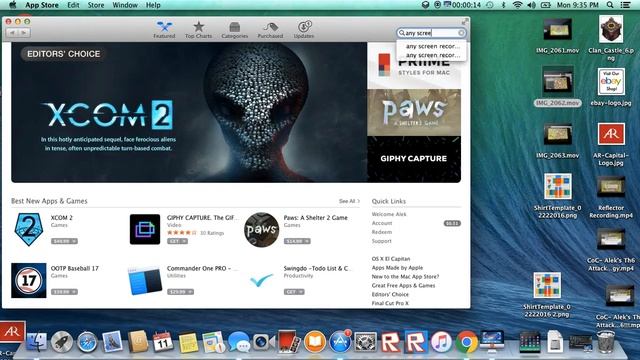Click the account credit balance badge
Viewport: 640px width, 360px height.
tap(452, 223)
